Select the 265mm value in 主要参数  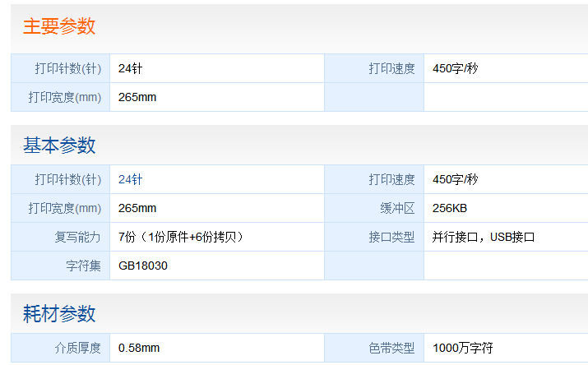(x=137, y=97)
